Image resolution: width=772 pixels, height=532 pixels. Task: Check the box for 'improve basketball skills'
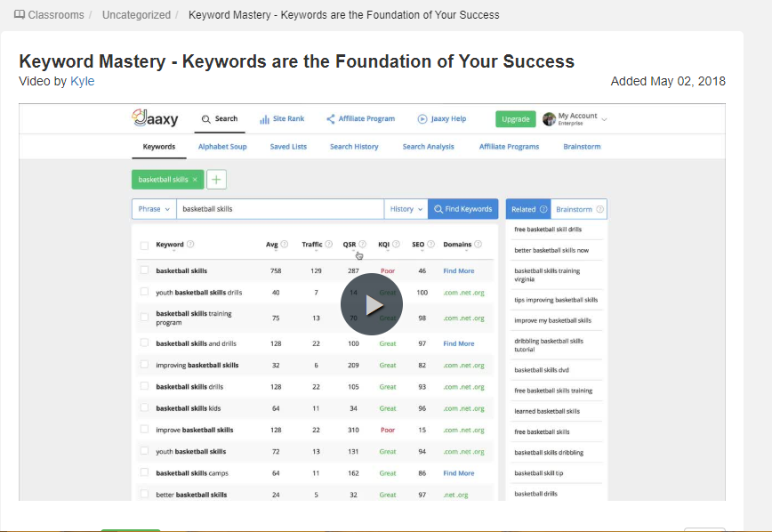click(x=144, y=429)
